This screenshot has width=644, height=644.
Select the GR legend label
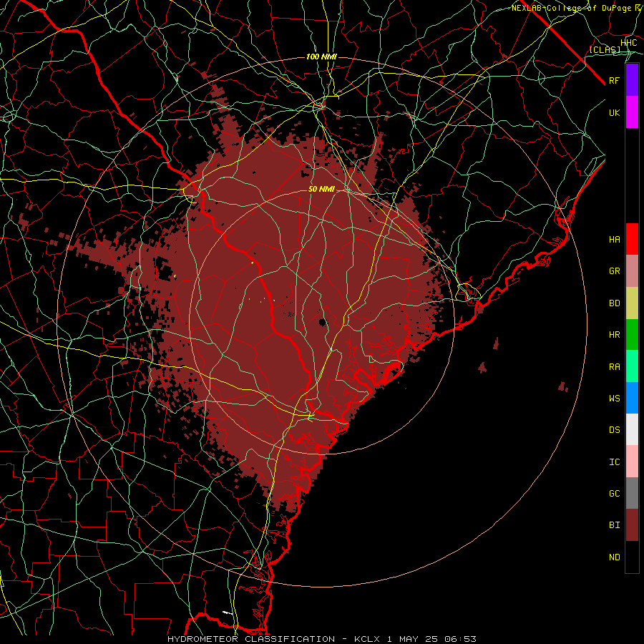pos(615,271)
